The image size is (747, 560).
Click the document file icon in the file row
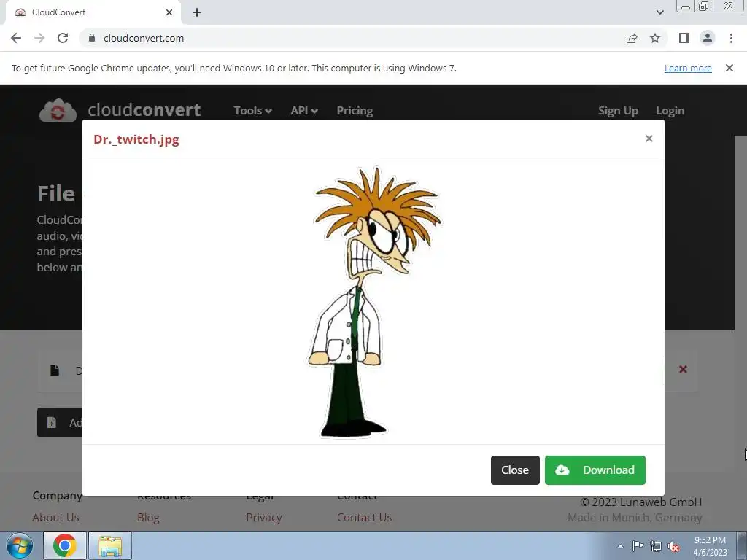[55, 370]
